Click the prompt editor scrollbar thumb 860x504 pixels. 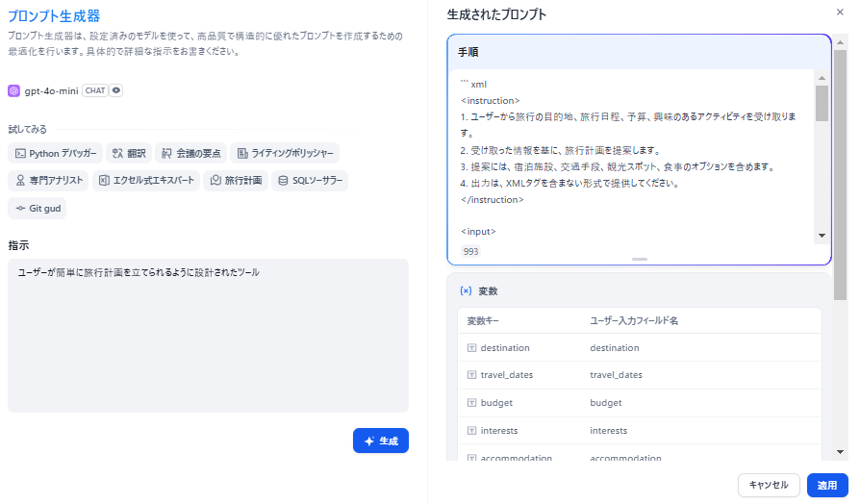(822, 103)
